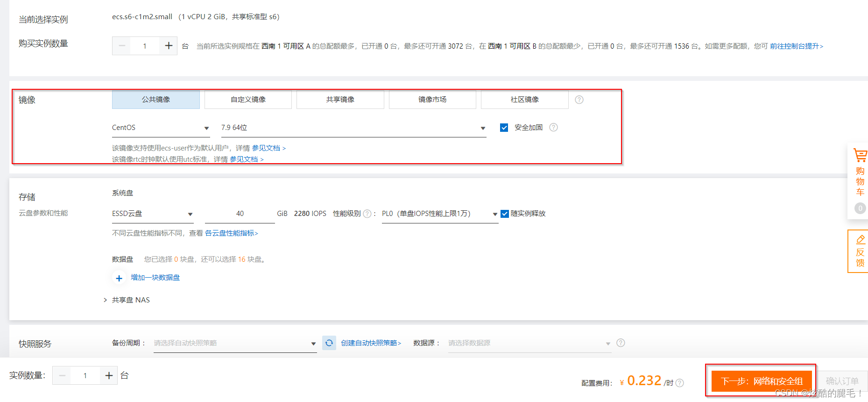This screenshot has width=868, height=402.
Task: Click help icon beside 安全加固
Action: point(553,127)
